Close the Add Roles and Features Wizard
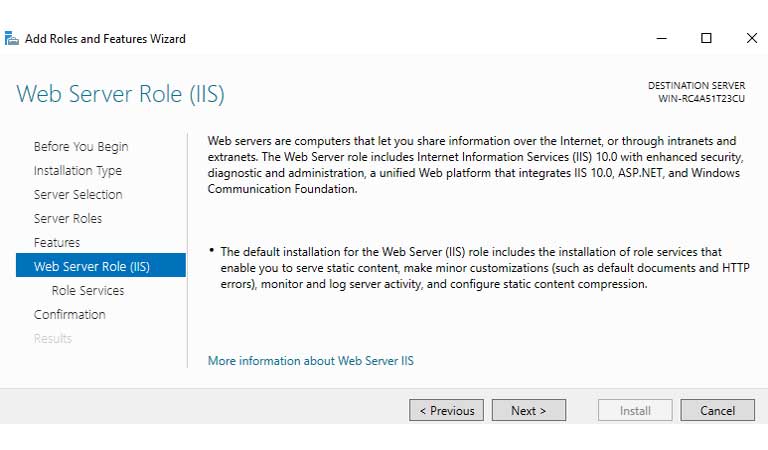Screen dimensions: 768x450 pos(752,38)
